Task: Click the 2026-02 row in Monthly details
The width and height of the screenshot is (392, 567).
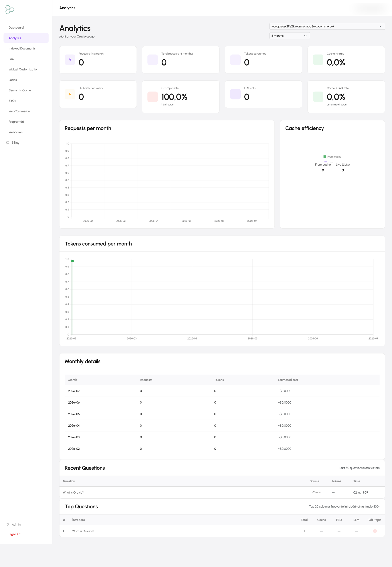Action: pyautogui.click(x=222, y=448)
